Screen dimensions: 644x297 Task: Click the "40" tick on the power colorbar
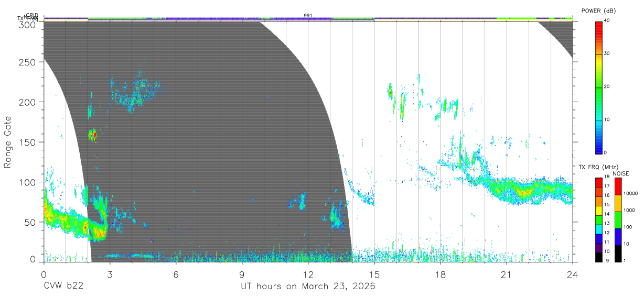point(608,21)
